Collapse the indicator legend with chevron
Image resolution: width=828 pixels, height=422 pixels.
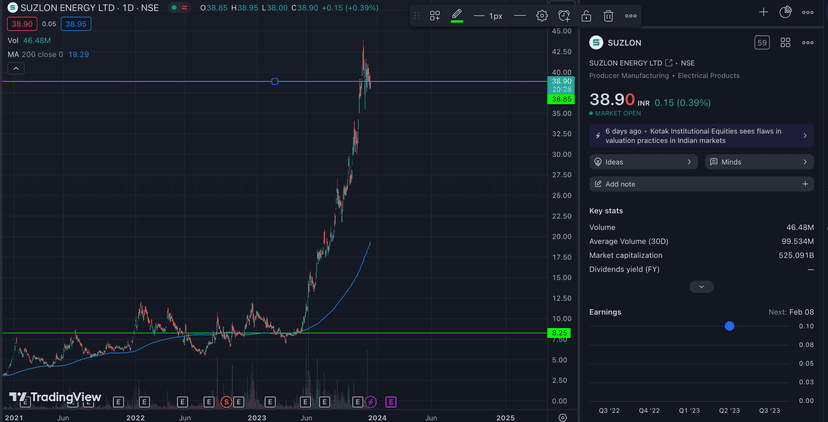(16, 68)
